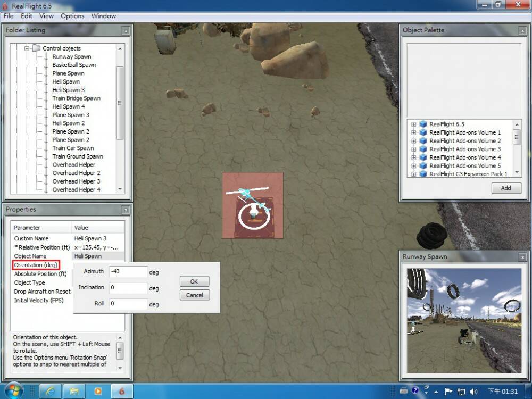Open the View menu
Image resolution: width=532 pixels, height=399 pixels.
46,16
